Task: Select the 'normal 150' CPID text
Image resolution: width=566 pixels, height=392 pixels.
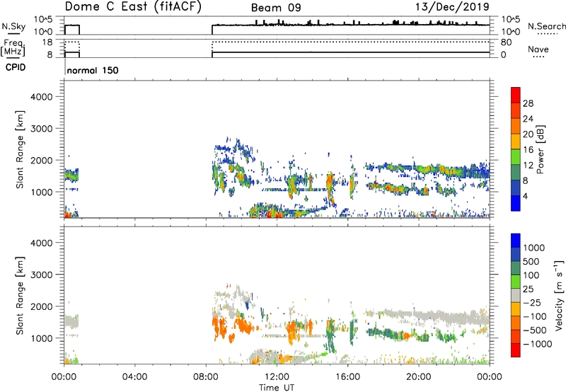Action: pyautogui.click(x=93, y=70)
